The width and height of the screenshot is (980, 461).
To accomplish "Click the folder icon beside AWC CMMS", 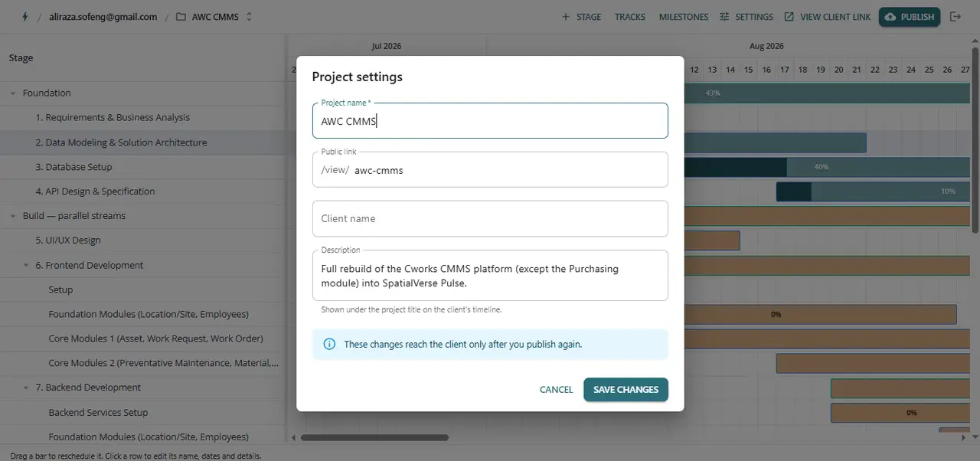I will [x=181, y=17].
